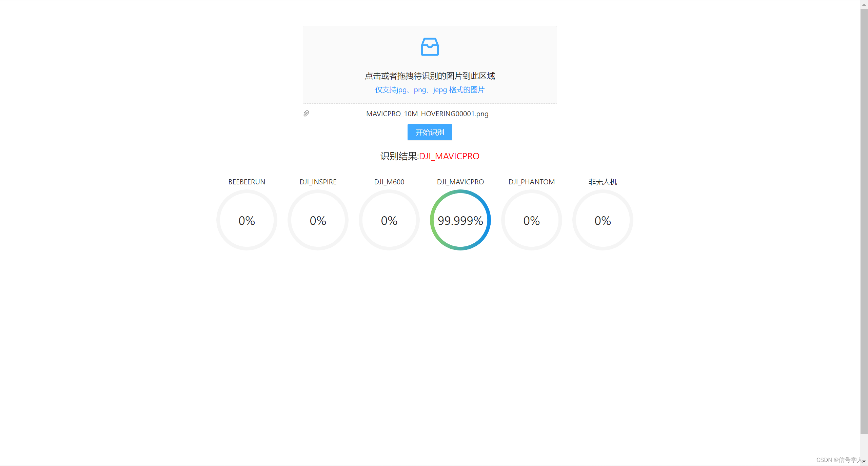Select the filename MAVICPRO_10M_HOVERING00001.png
The image size is (868, 466).
(427, 114)
